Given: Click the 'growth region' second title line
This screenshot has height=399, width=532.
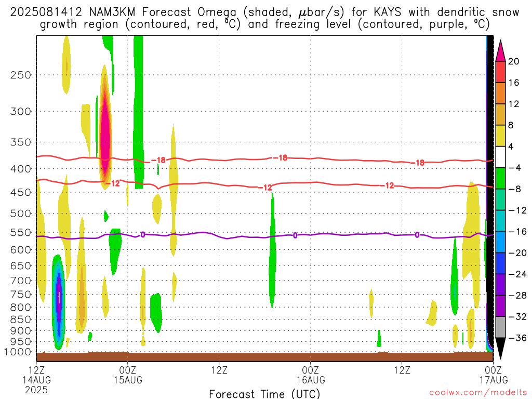Looking at the screenshot, I should tap(264, 24).
